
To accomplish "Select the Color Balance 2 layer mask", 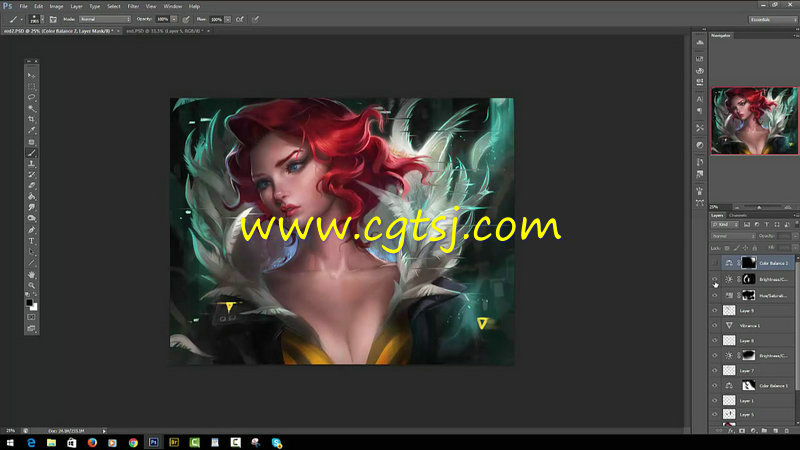I will tap(748, 263).
